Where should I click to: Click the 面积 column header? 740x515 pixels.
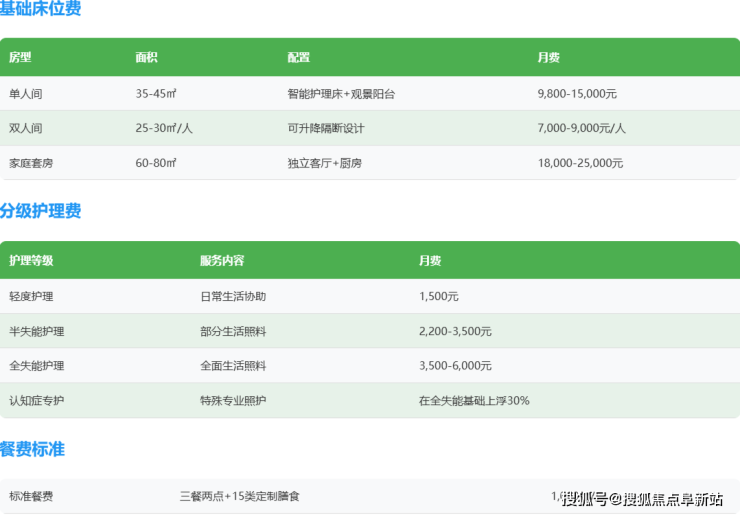point(147,57)
